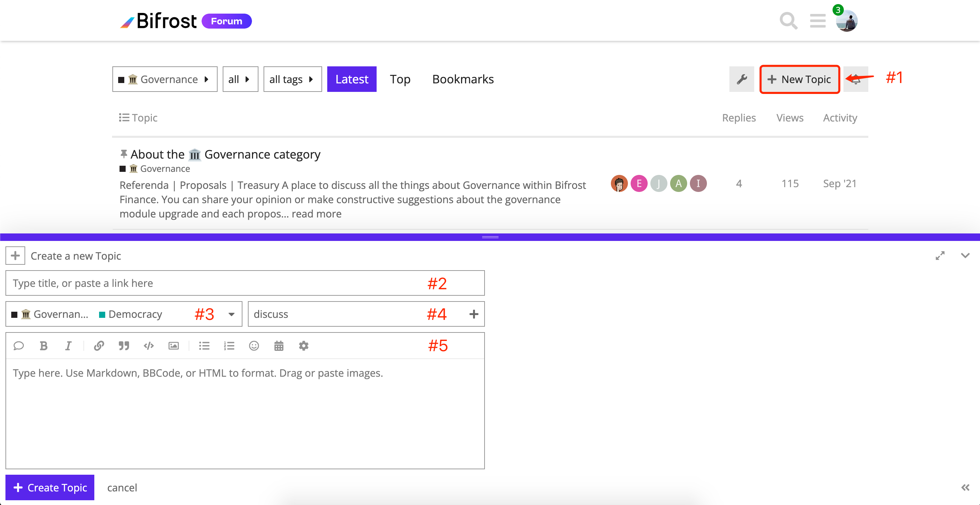Switch to the Top tab
This screenshot has width=980, height=505.
click(400, 79)
